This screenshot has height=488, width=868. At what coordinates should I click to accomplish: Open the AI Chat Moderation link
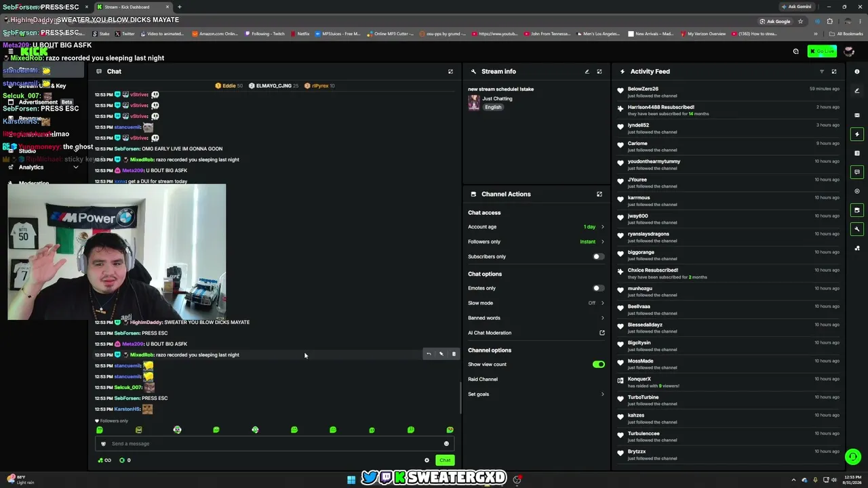[x=490, y=333]
